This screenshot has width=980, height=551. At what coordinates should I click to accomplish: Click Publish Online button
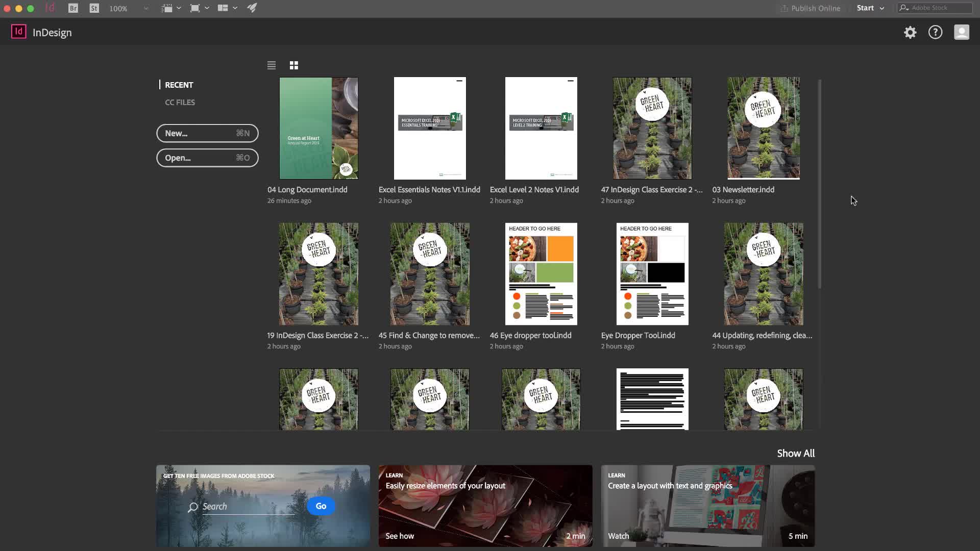810,8
